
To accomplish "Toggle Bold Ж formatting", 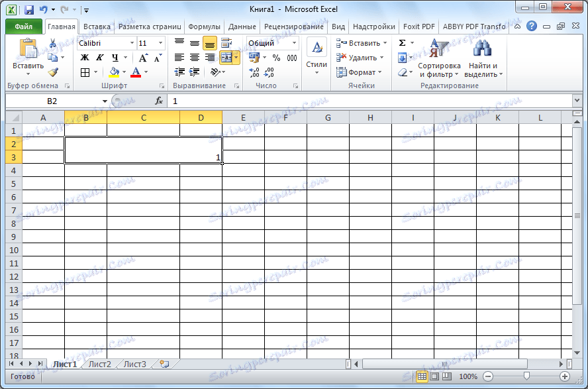I will 85,58.
